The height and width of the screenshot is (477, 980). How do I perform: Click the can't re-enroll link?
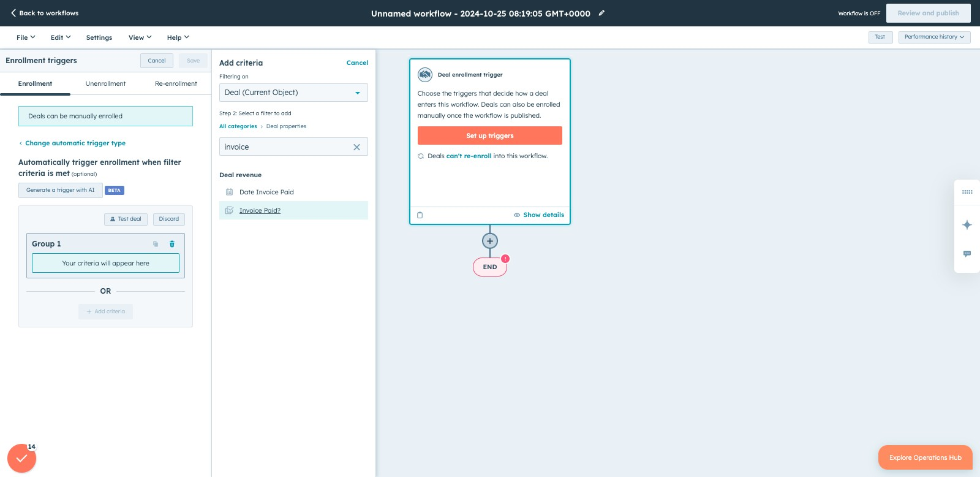[469, 156]
